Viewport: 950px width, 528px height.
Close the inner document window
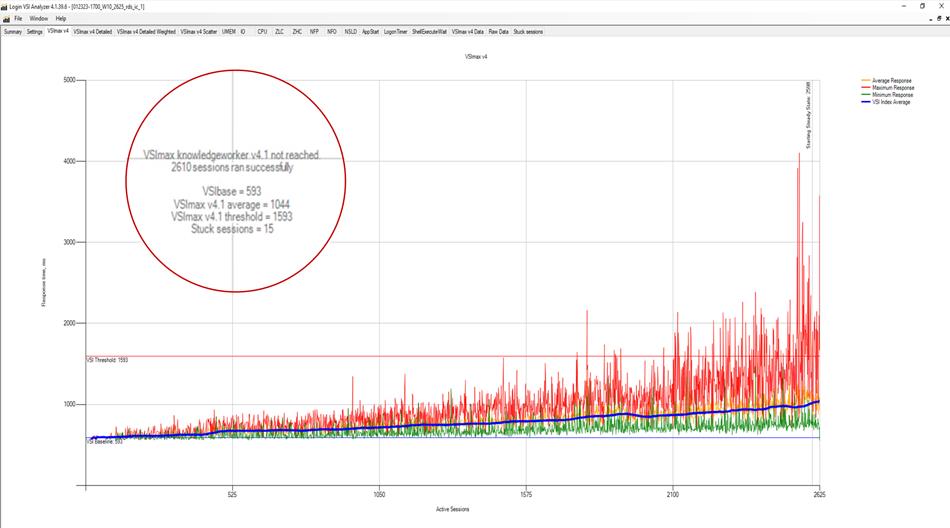947,19
